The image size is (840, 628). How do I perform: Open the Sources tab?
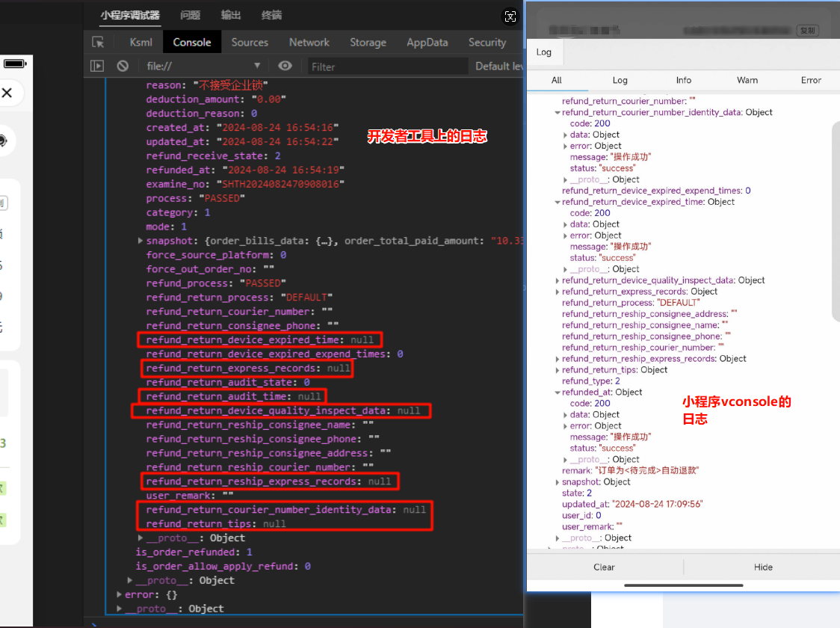point(250,43)
